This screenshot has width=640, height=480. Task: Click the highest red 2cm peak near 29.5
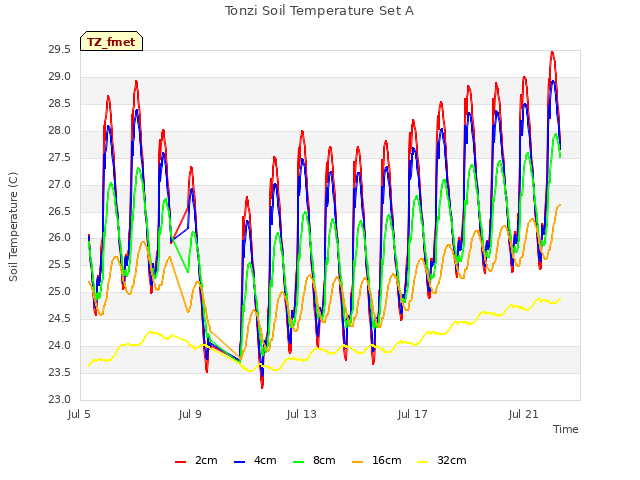click(x=552, y=52)
